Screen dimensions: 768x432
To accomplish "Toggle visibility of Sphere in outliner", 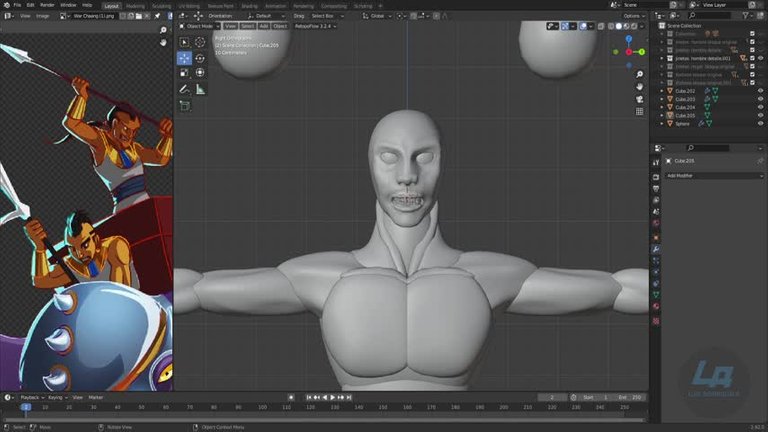I will click(x=760, y=123).
